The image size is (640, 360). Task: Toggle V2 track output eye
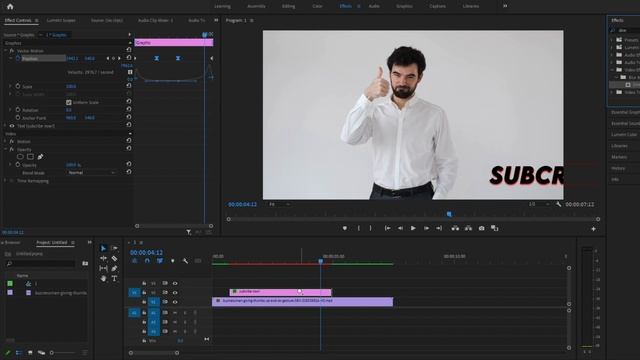175,293
